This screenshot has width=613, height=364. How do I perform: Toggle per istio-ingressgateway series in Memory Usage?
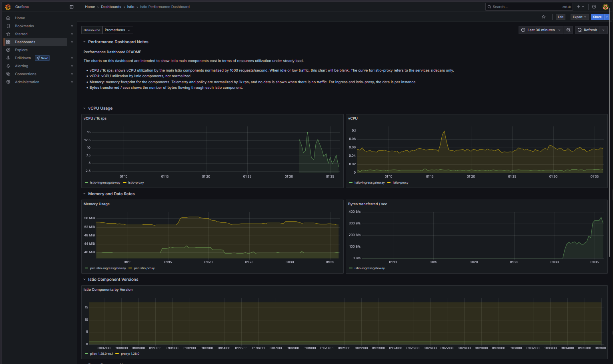click(x=108, y=268)
